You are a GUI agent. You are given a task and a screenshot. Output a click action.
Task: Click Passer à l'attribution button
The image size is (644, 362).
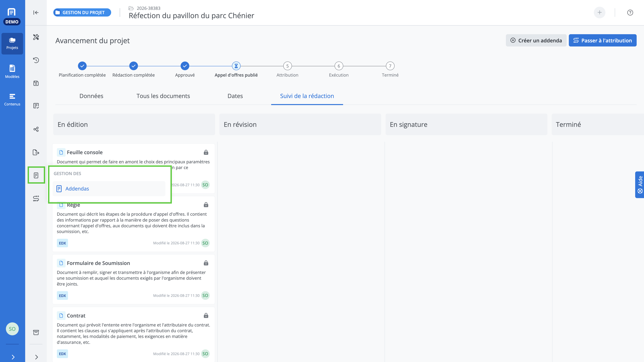[602, 40]
